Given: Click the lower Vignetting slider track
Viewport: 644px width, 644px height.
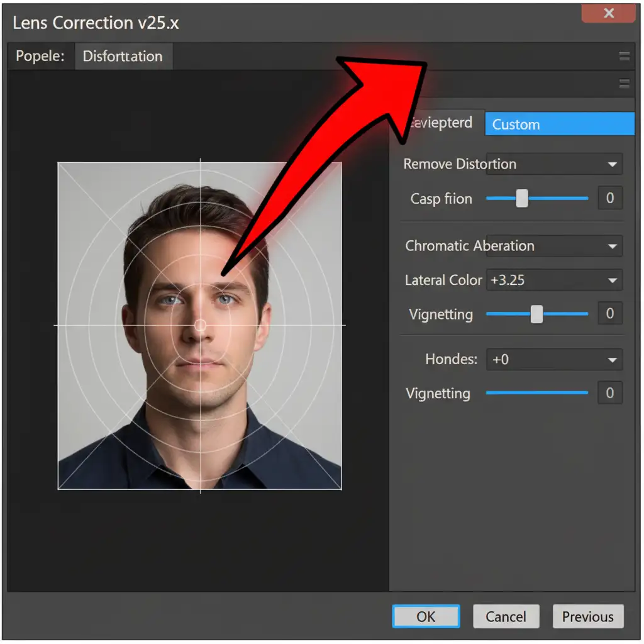Looking at the screenshot, I should [x=536, y=393].
